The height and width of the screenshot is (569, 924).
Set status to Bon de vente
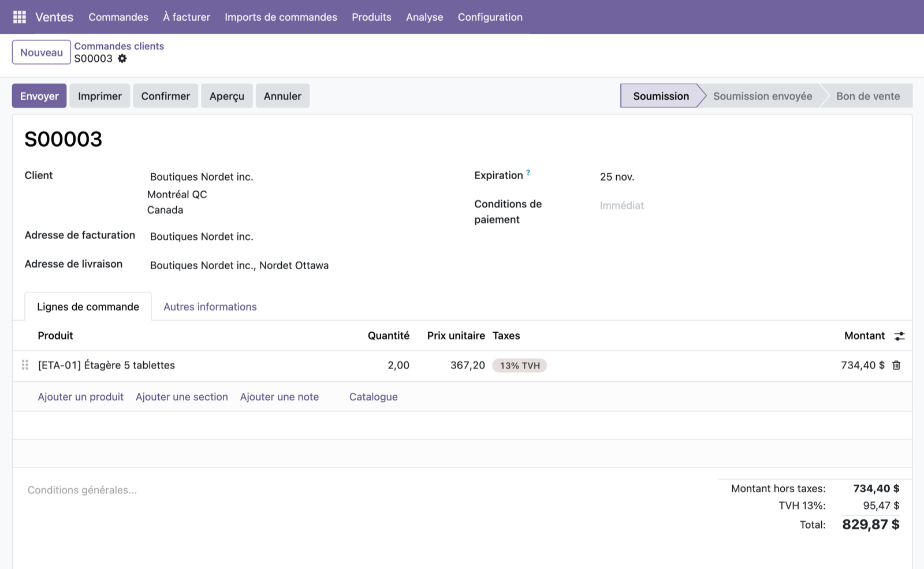(x=868, y=96)
